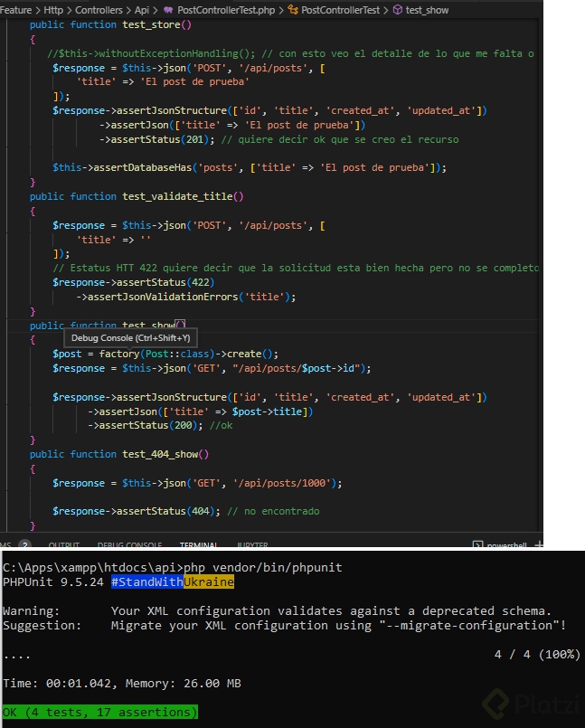Click the Time and Memory line
The height and width of the screenshot is (728, 585).
point(122,684)
